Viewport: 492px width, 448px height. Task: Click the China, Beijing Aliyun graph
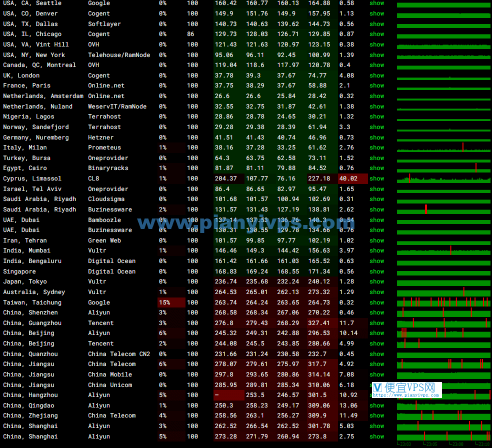click(443, 333)
